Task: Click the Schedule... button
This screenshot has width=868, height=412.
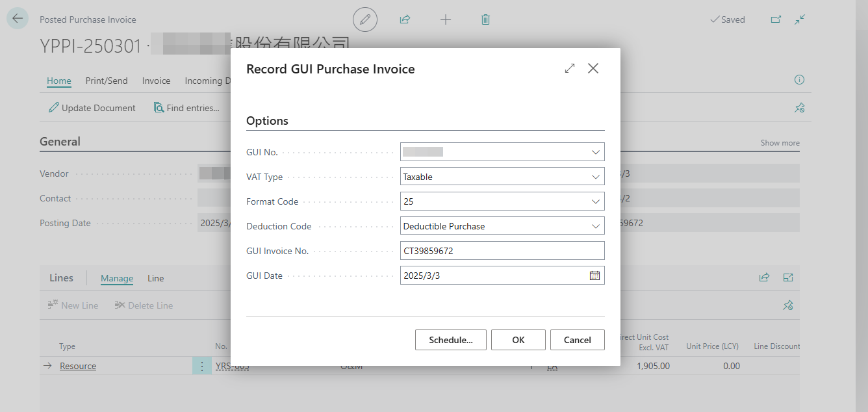Action: coord(451,340)
